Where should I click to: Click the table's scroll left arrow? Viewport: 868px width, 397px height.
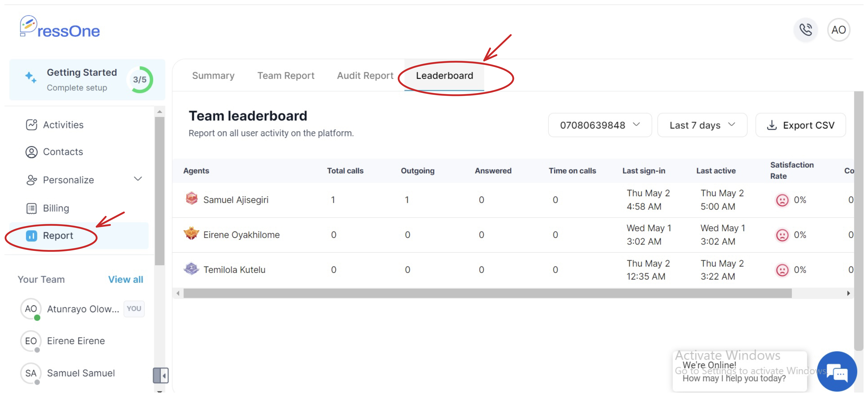(x=178, y=293)
